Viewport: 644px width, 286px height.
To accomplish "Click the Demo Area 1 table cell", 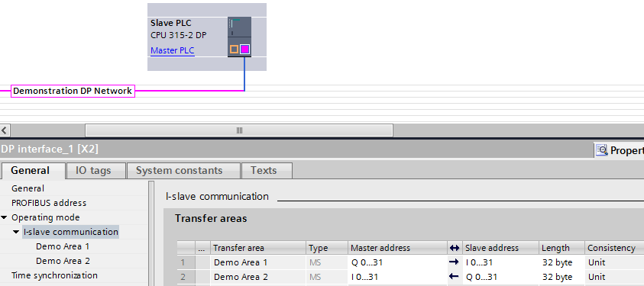I will (258, 262).
